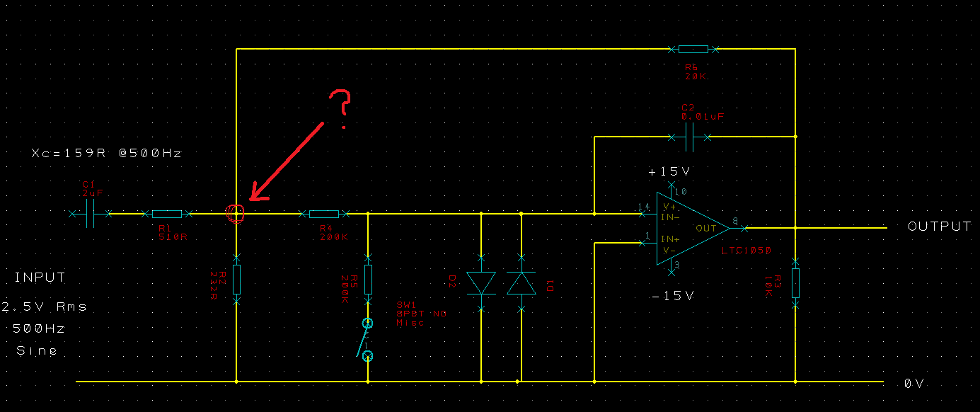Select capacitor C1 2uF symbol
This screenshot has height=412, width=980.
pos(91,213)
